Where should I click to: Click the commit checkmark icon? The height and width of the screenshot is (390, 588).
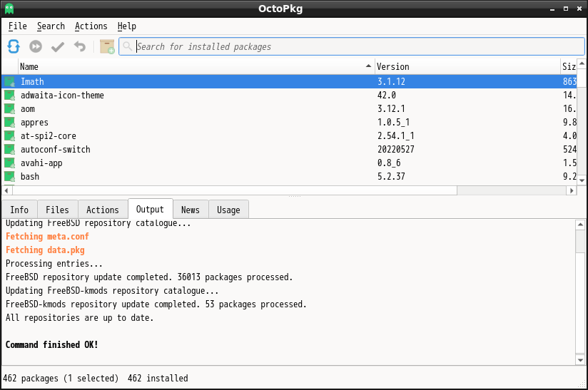point(58,46)
